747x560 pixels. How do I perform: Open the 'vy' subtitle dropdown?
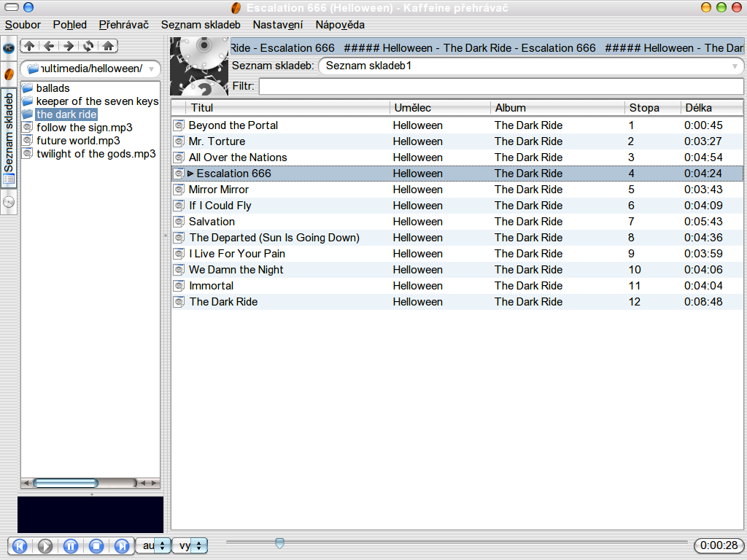click(190, 545)
